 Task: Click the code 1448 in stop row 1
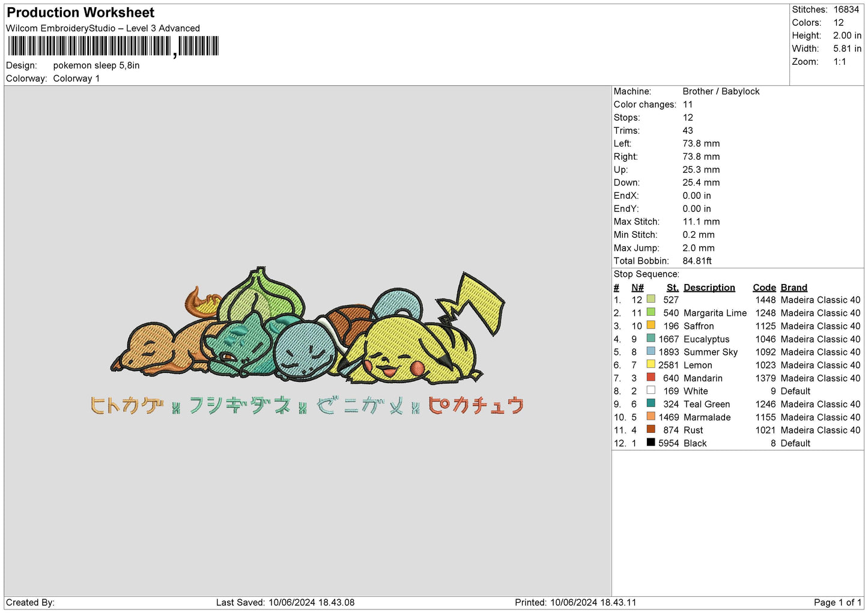[x=766, y=300]
